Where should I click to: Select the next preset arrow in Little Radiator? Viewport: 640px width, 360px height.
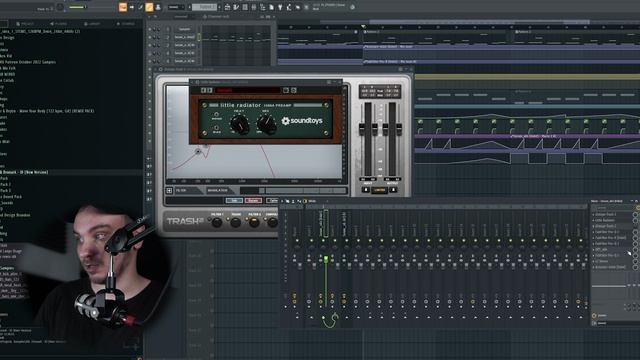pos(209,90)
